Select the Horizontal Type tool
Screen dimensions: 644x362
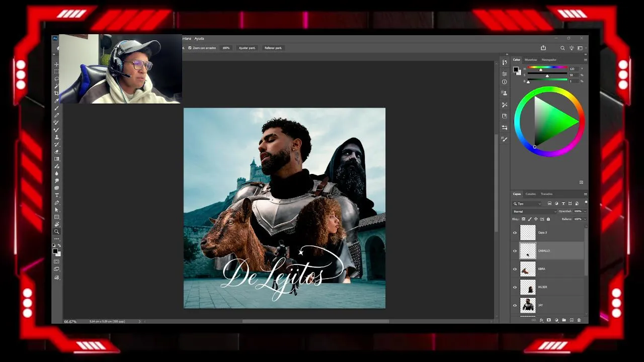(x=56, y=195)
